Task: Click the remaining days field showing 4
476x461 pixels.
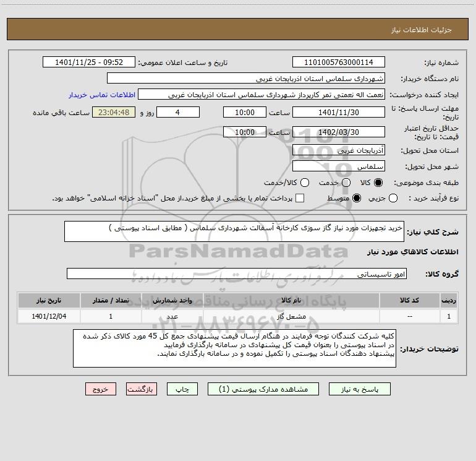Action: 178,113
